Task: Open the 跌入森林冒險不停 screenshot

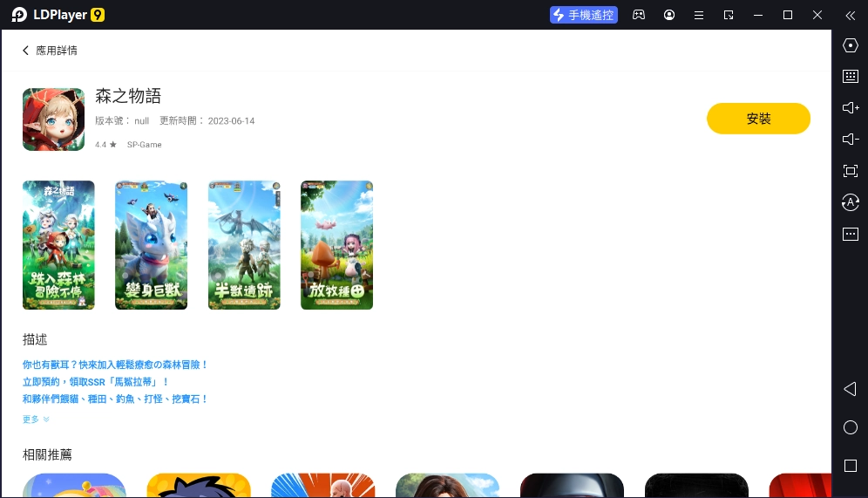Action: click(58, 245)
